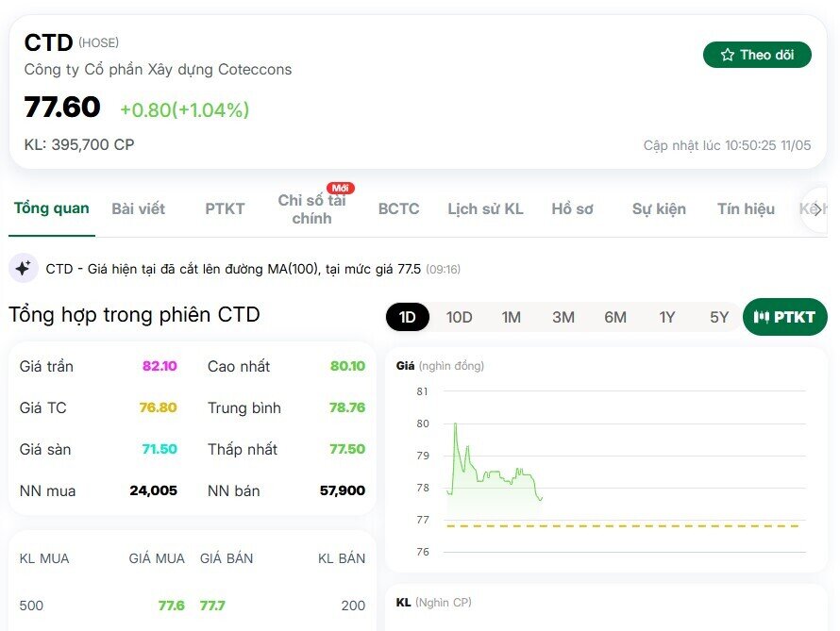The height and width of the screenshot is (631, 840).
Task: Switch chart to 3M range
Action: pyautogui.click(x=563, y=317)
